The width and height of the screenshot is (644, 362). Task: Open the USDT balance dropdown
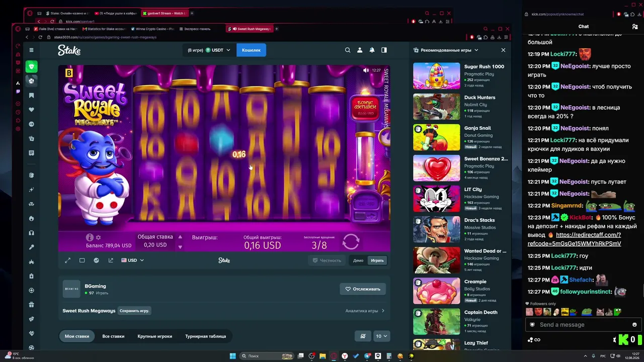pos(209,50)
